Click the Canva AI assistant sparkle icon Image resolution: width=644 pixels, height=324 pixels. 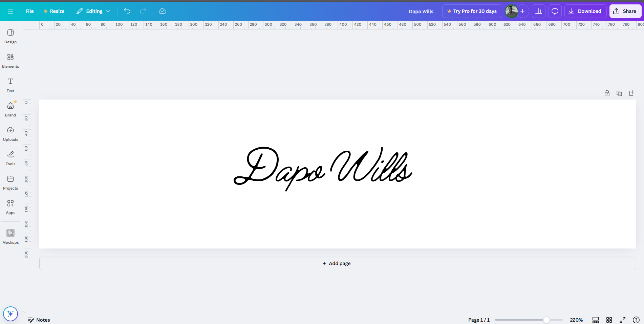tap(10, 314)
